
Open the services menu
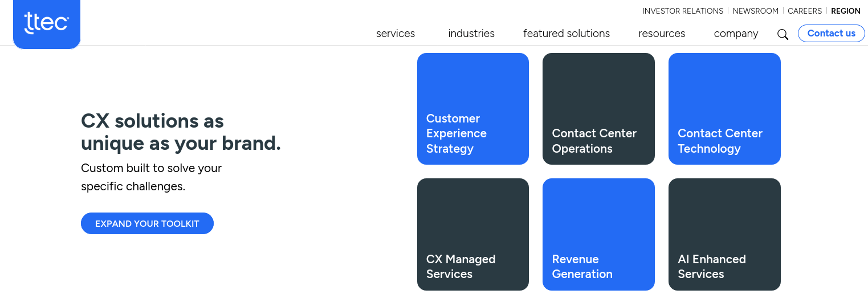(x=396, y=34)
